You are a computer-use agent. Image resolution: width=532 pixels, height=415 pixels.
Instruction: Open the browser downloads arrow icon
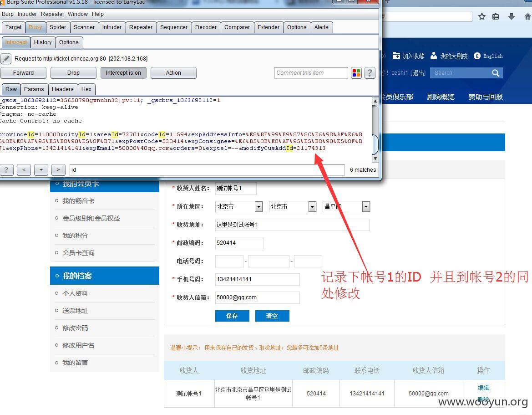(x=512, y=16)
